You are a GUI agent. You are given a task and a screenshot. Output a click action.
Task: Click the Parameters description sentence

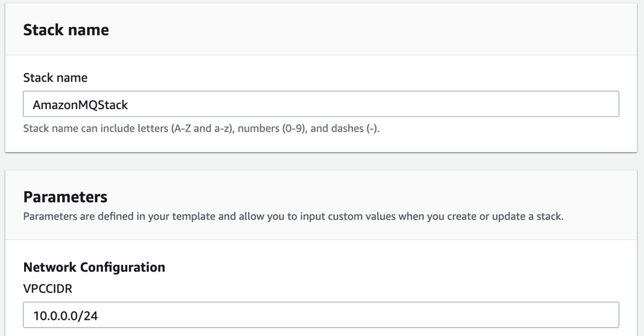pos(293,217)
